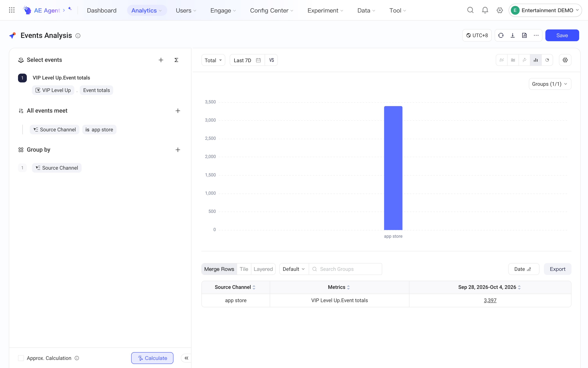
Task: Open the Users menu
Action: click(186, 10)
